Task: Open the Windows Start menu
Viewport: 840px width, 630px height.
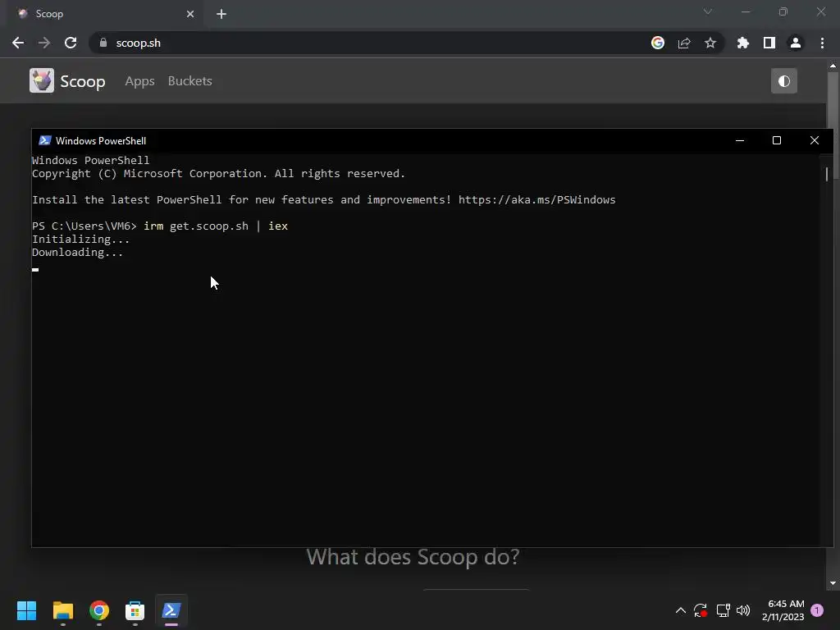Action: [27, 610]
